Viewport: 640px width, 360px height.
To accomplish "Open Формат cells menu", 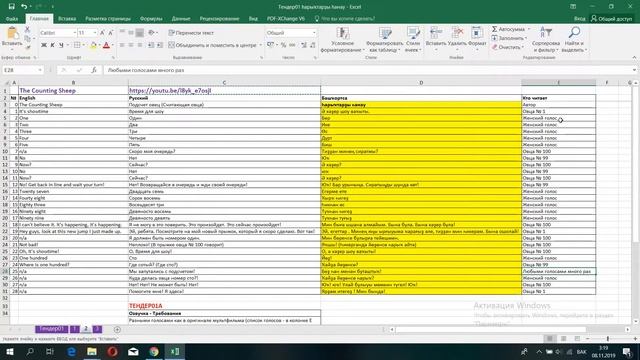I will (477, 40).
